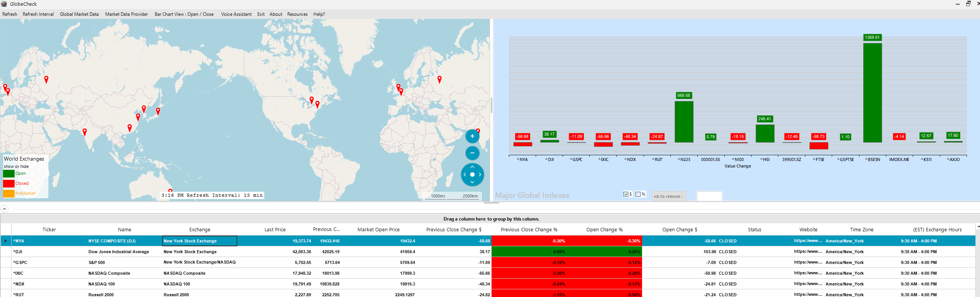Click the 'ick to remove :' button
The image size is (980, 297).
click(x=669, y=196)
